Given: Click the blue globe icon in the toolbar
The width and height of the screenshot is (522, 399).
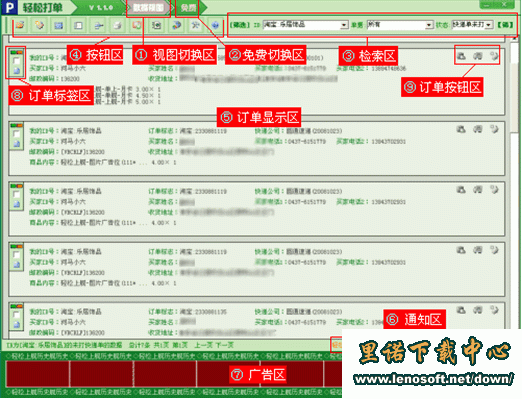Looking at the screenshot, I should pyautogui.click(x=215, y=25).
